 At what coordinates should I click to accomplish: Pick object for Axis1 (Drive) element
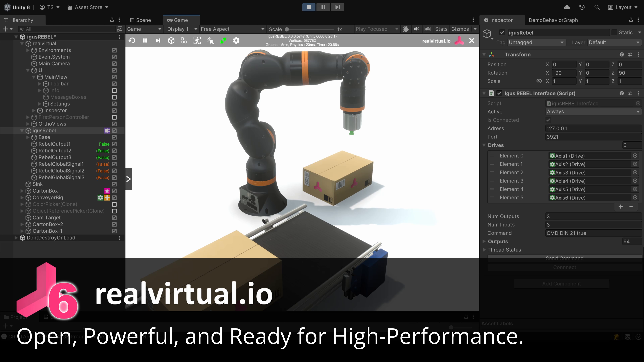tap(635, 156)
